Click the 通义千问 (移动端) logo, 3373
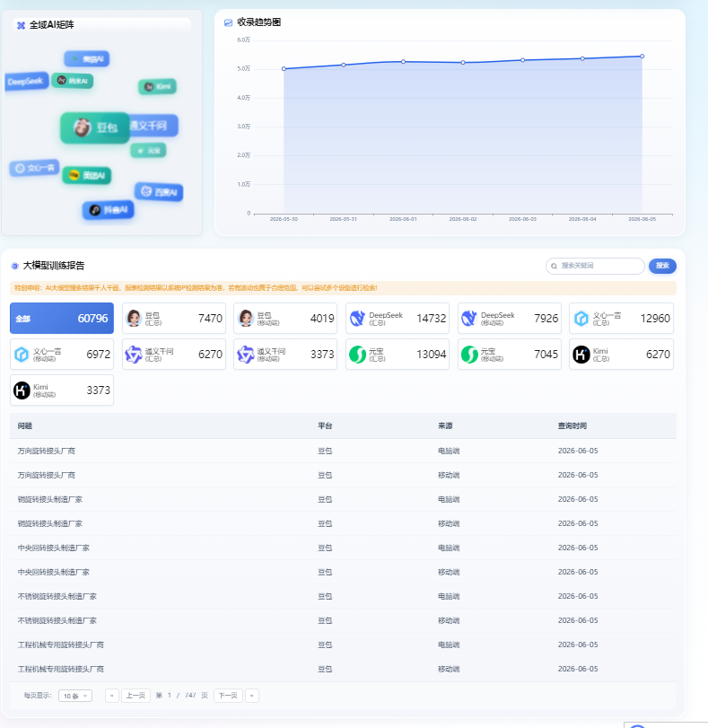 tap(246, 355)
